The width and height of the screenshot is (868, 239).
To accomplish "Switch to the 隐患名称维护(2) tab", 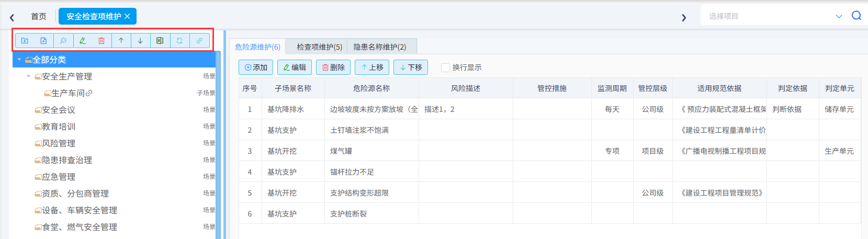I will (380, 47).
